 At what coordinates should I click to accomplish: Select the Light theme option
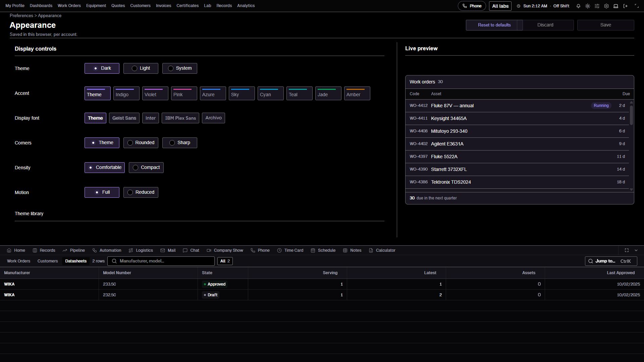click(141, 68)
